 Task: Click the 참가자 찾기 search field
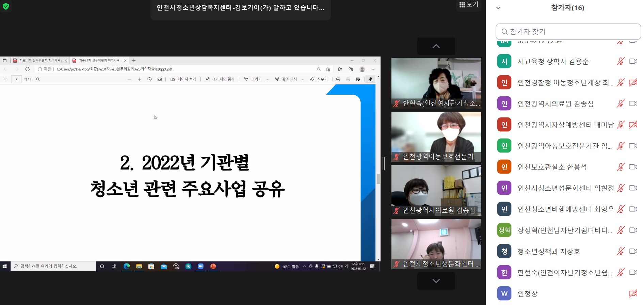568,32
